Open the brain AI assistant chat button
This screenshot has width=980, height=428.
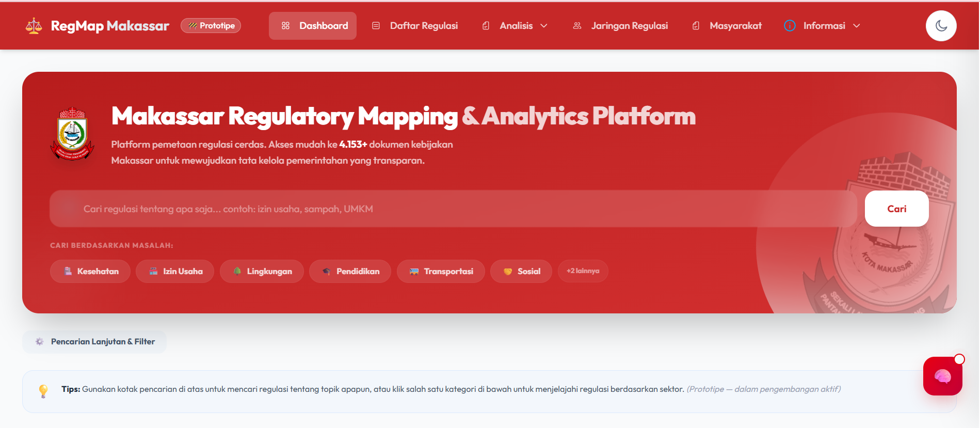pos(942,376)
